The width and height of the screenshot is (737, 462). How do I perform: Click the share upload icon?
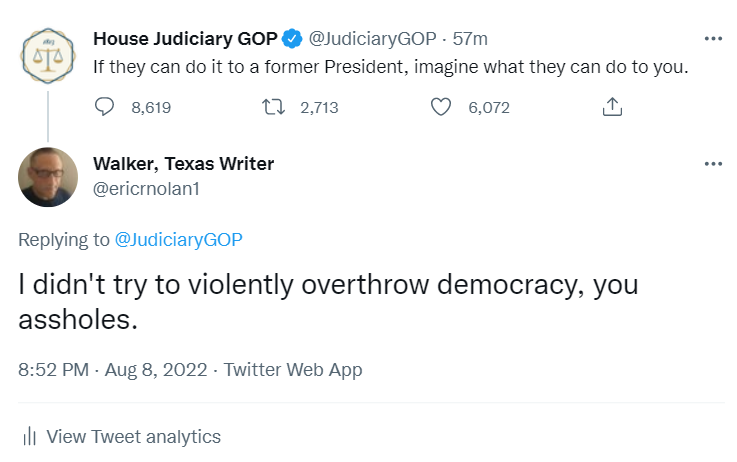coord(614,107)
